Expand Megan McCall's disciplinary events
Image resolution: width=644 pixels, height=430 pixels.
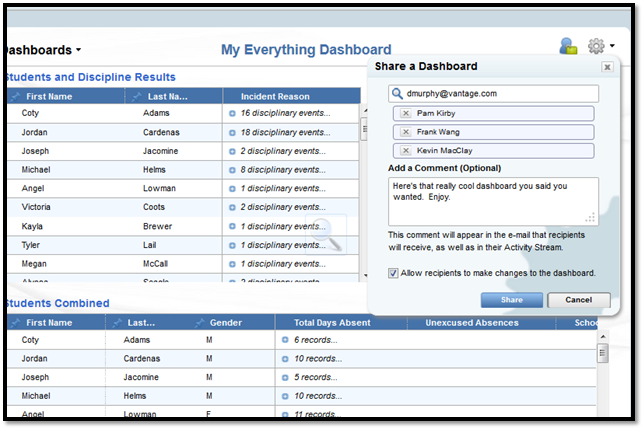[x=232, y=264]
